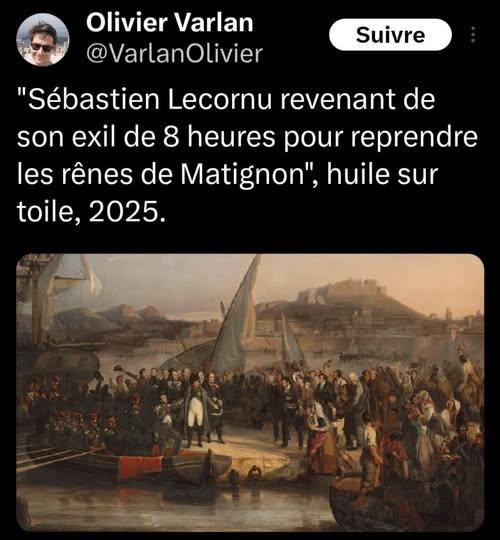The width and height of the screenshot is (500, 540).
Task: Follow the account with the Suivre button
Action: 390,35
